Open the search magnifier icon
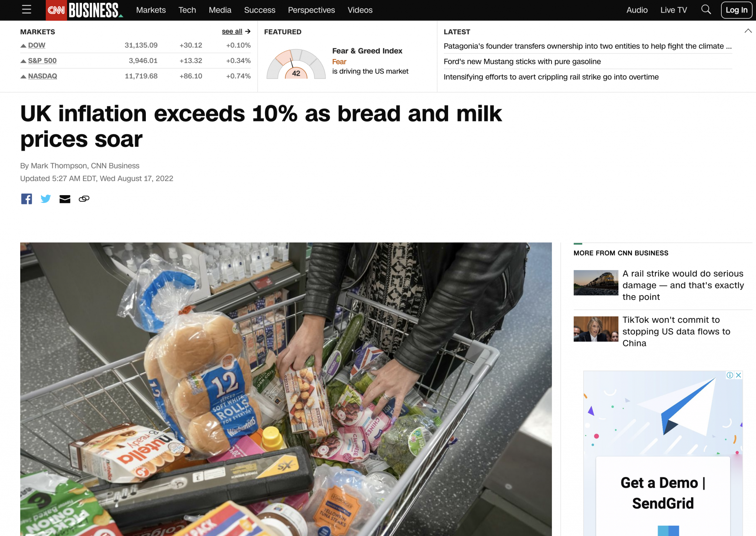 706,10
